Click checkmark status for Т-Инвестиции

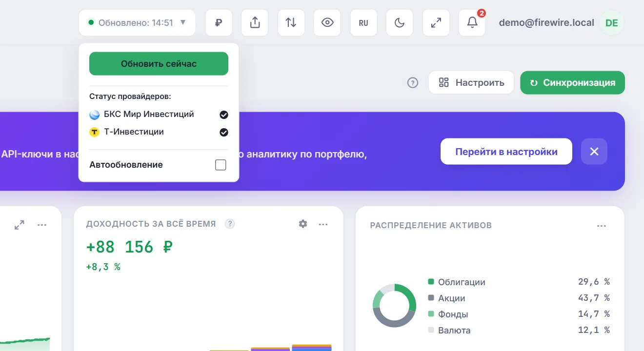[x=224, y=132]
